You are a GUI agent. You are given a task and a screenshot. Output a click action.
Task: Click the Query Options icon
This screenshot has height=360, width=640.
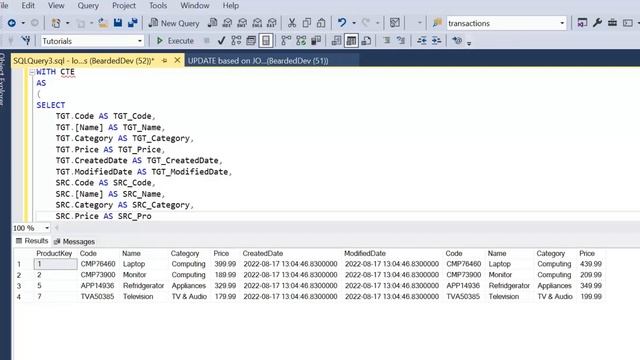(x=251, y=40)
